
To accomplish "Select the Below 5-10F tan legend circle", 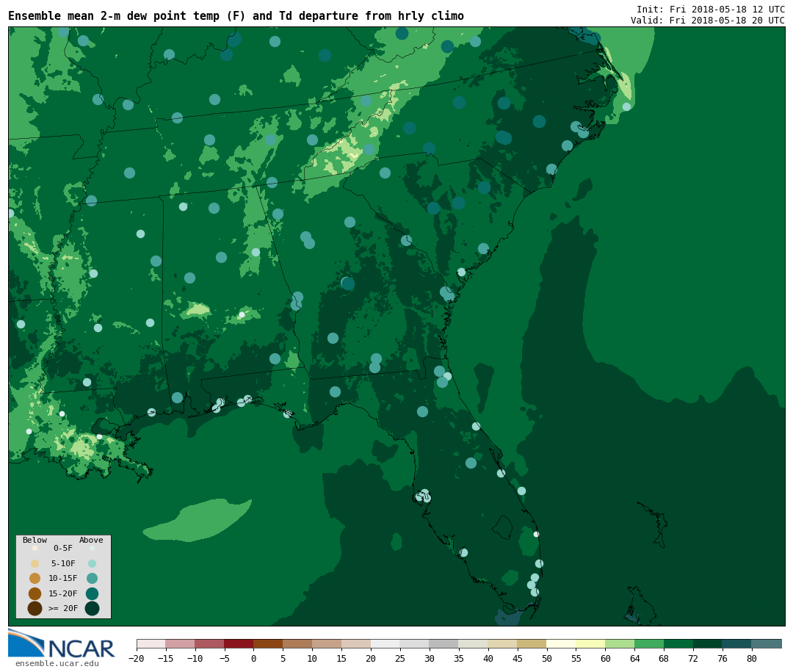I will coord(35,563).
